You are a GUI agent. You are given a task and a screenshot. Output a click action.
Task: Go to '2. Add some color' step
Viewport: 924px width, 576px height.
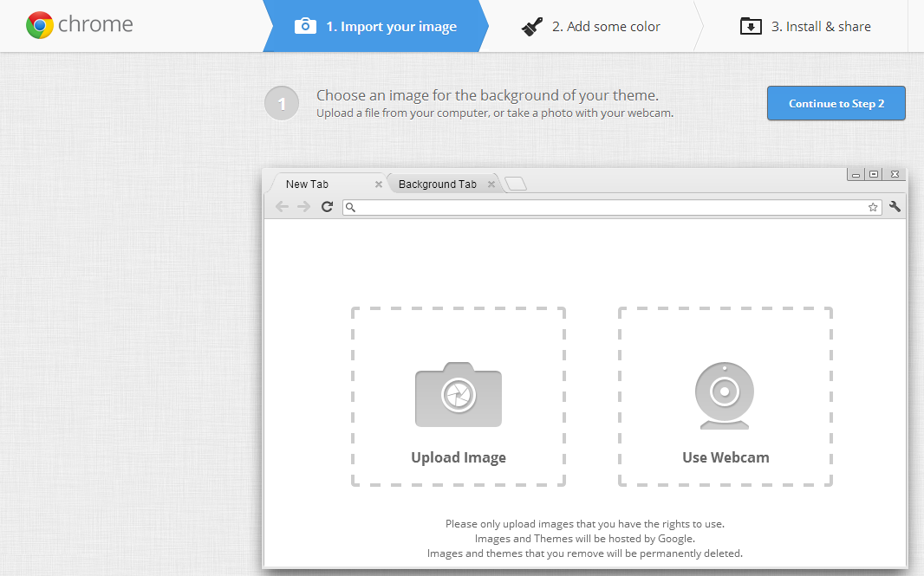click(x=591, y=26)
